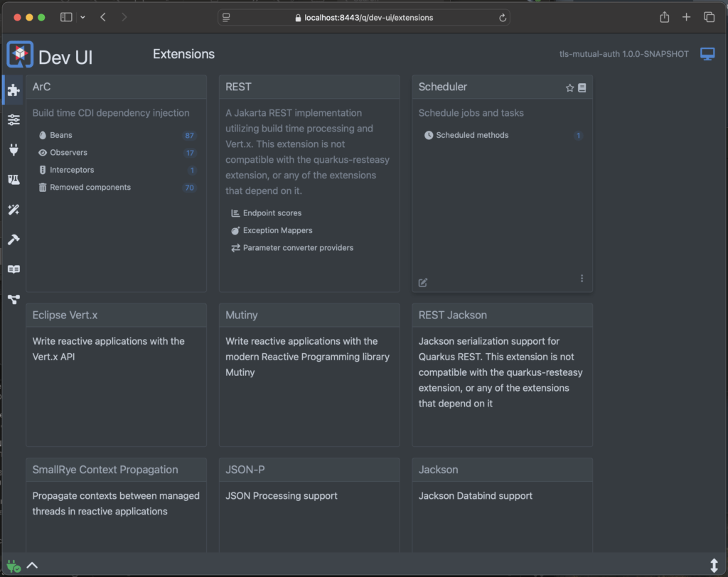Click the vertical double-arrow icon in the footer

click(714, 566)
